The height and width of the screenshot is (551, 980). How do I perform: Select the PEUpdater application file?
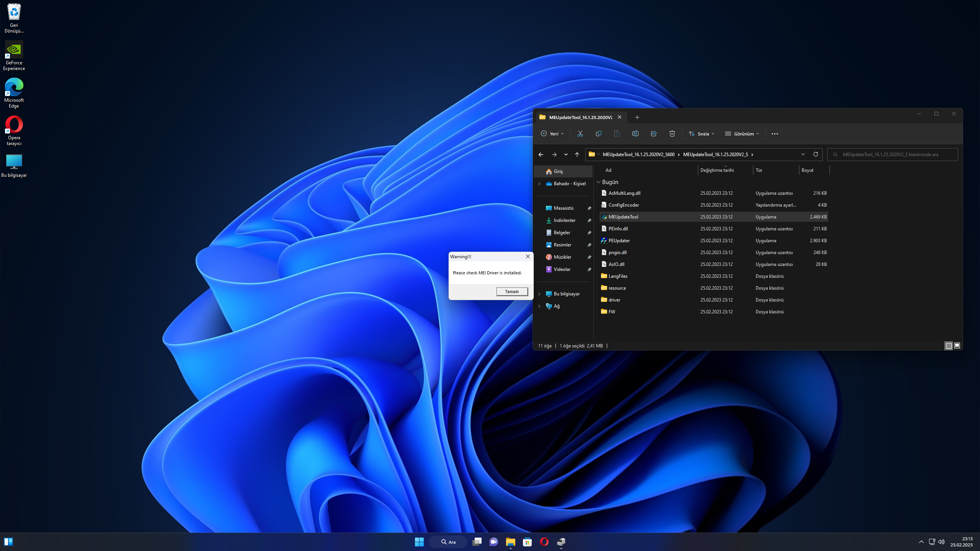(619, 241)
